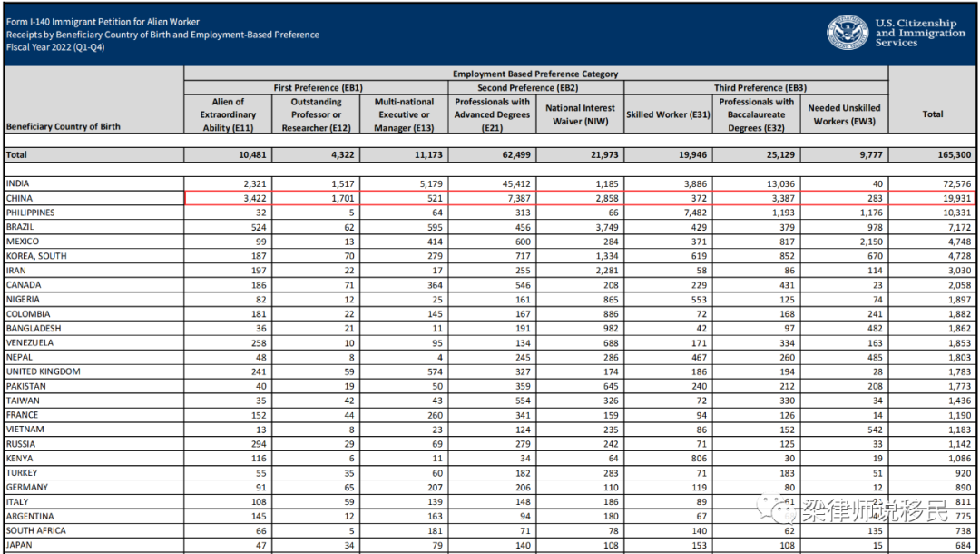Select the Needed Unskilled Workers (EW3) header
This screenshot has width=980, height=554.
coord(844,114)
